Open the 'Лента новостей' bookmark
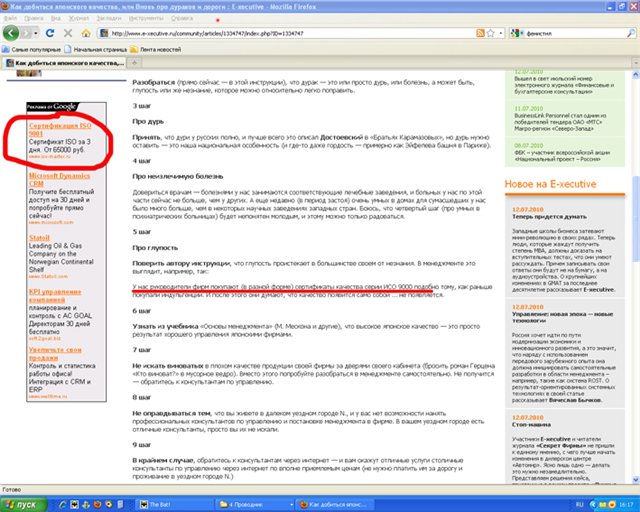The height and width of the screenshot is (512, 640). (x=156, y=49)
